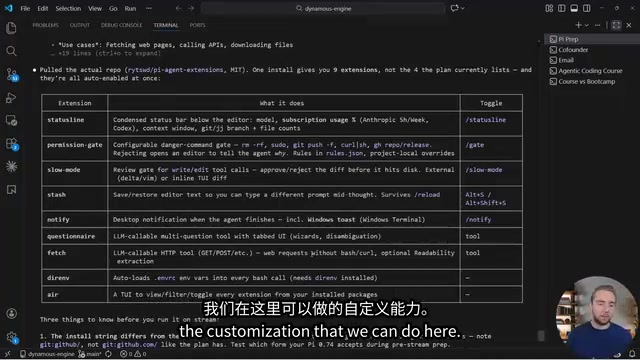This screenshot has width=640, height=360.
Task: Open notifications bell in status bar
Action: [632, 354]
